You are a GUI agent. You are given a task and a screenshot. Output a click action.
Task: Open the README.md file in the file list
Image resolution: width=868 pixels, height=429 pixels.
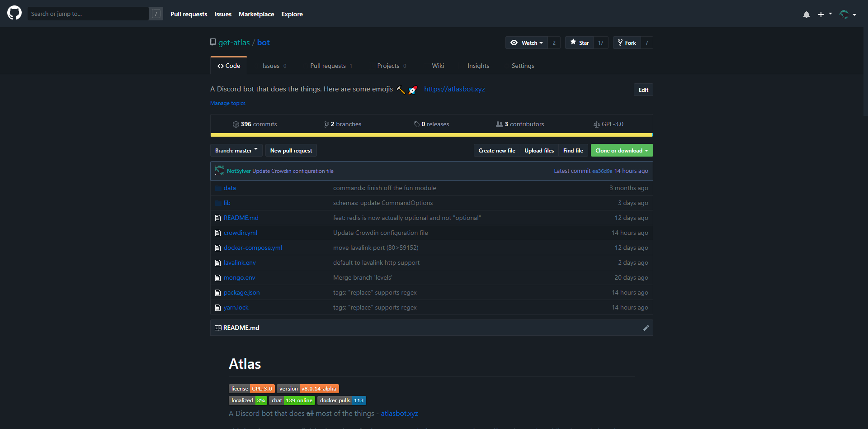(241, 218)
